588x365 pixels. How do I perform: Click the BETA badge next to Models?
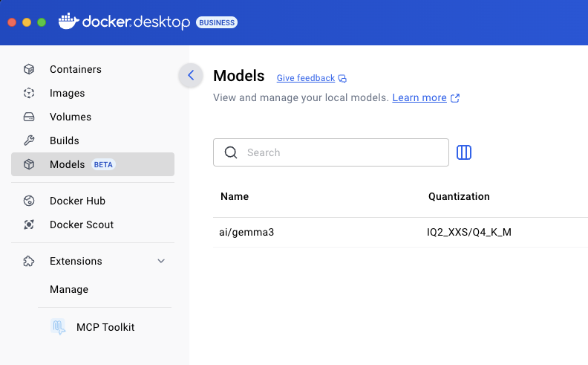(103, 164)
